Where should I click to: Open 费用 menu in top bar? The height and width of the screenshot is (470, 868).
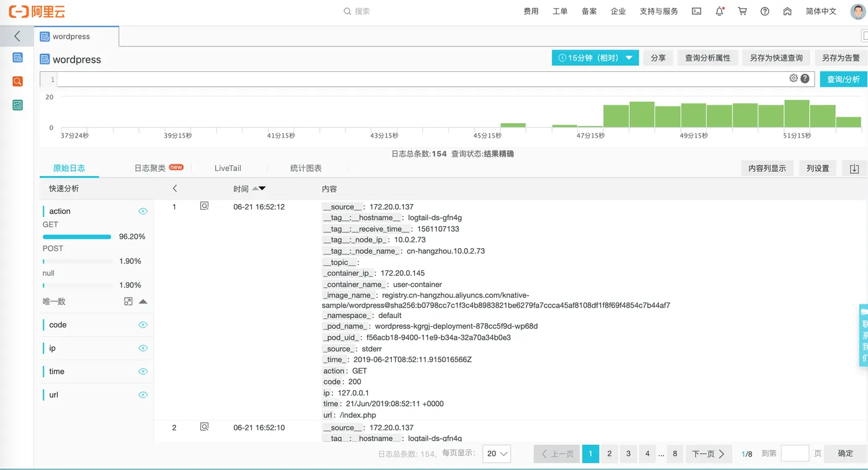click(531, 11)
